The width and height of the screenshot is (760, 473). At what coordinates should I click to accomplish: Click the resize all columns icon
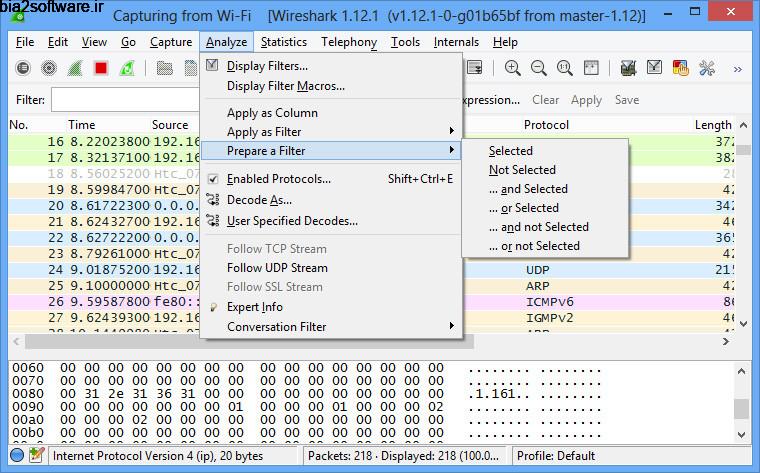(x=591, y=68)
